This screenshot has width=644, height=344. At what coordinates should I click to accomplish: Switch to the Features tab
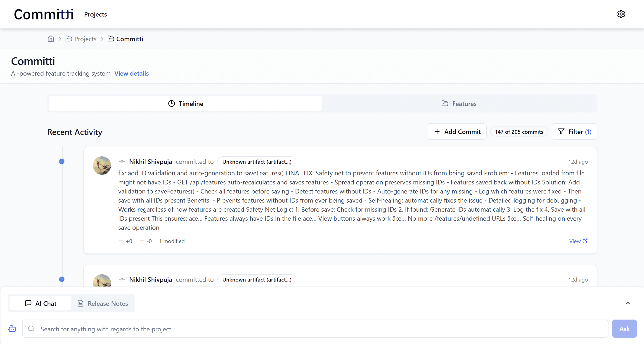[x=459, y=104]
